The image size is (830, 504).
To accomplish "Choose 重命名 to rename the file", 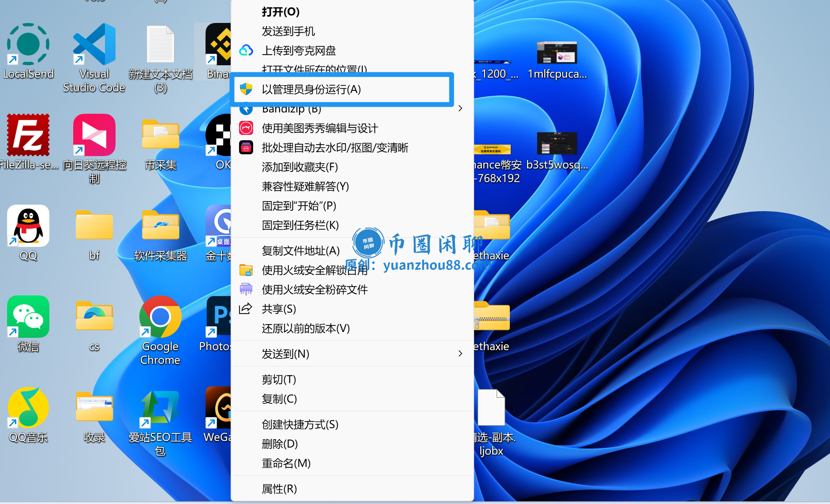I will 286,463.
